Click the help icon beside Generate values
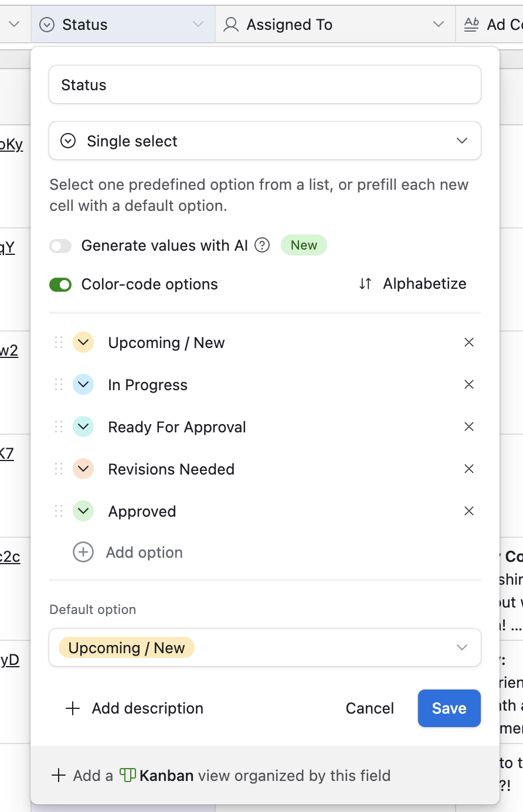The image size is (523, 812). (262, 245)
